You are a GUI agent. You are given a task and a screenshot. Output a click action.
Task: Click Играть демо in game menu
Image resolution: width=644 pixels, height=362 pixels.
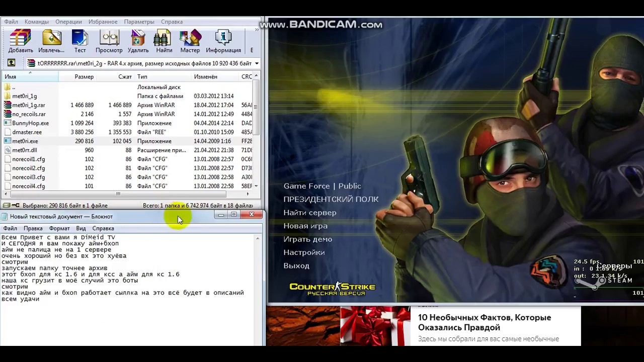(x=307, y=239)
